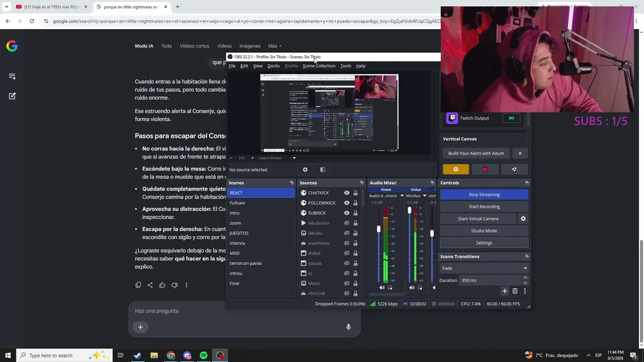Adjust Audio d...ritorio volume slider handle
This screenshot has width=644, height=362.
(379, 229)
